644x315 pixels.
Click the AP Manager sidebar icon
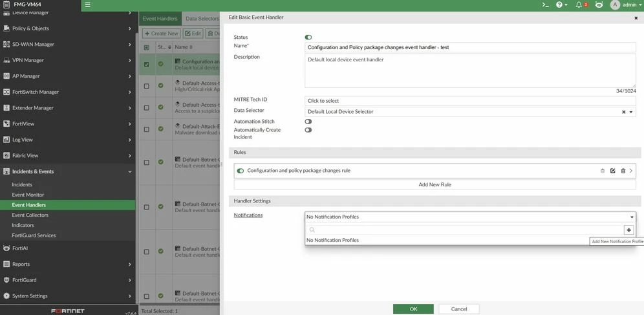pyautogui.click(x=6, y=76)
